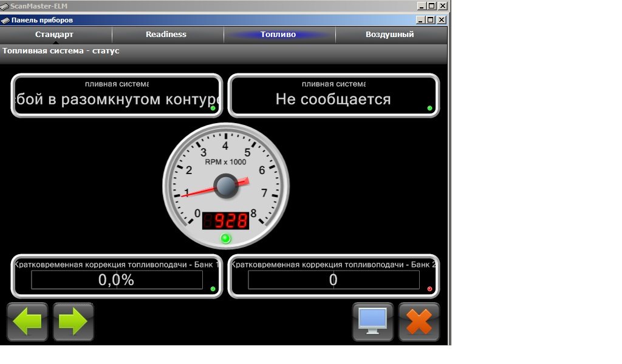Switch to the Воздушный tab

389,35
